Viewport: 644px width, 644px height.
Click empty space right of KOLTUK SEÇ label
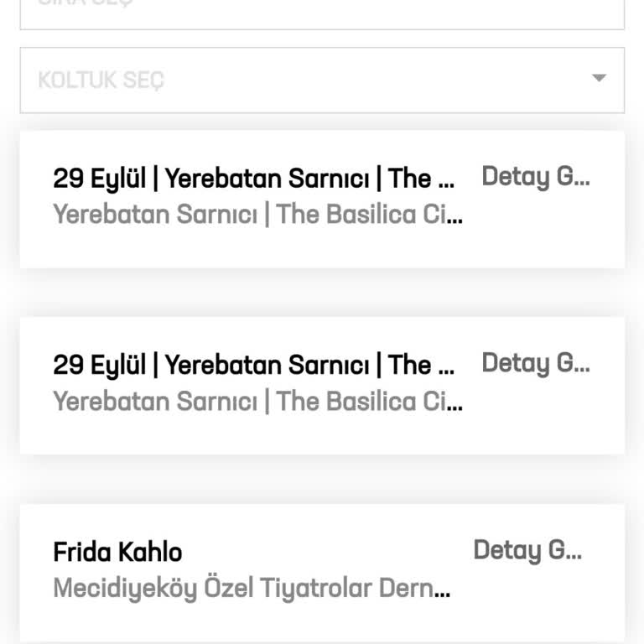[x=377, y=80]
